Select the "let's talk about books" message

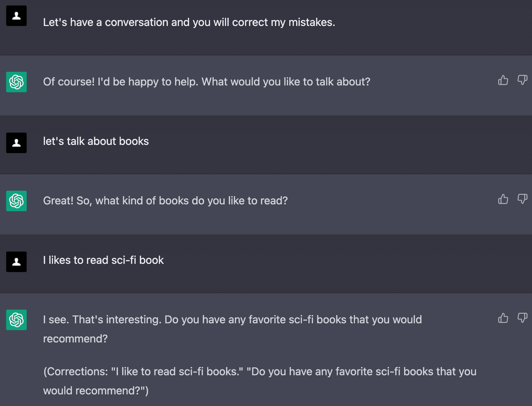96,141
